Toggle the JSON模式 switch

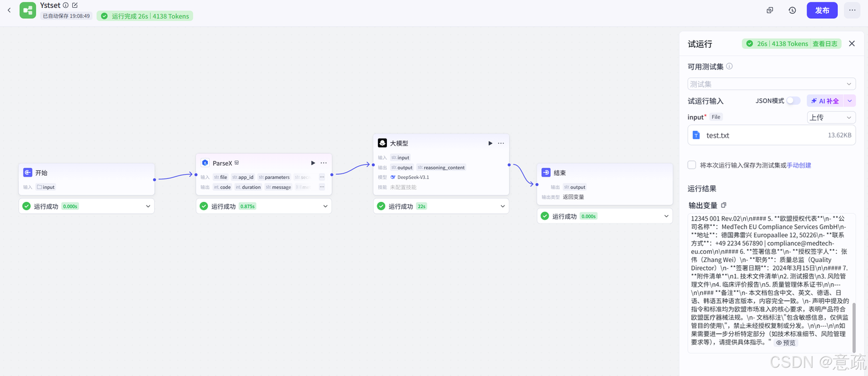click(x=793, y=101)
